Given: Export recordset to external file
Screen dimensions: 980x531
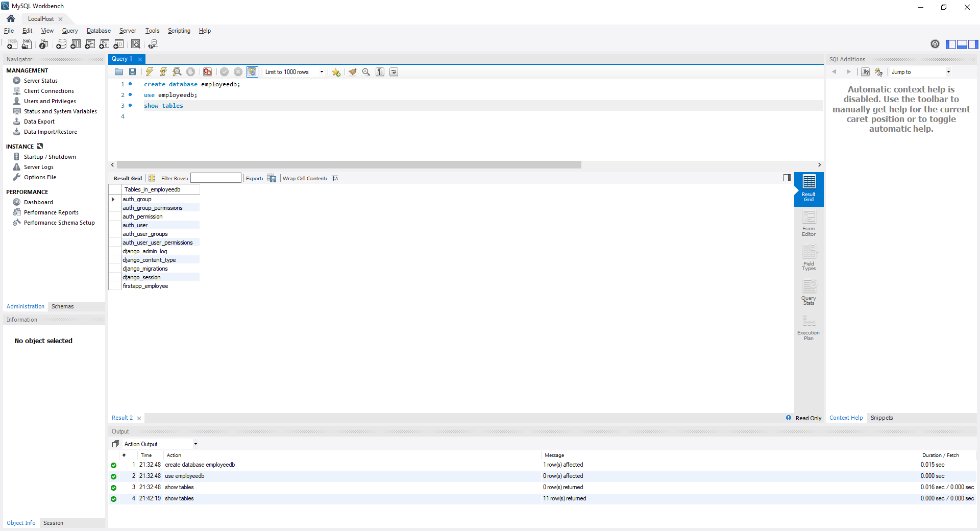Looking at the screenshot, I should click(x=272, y=178).
